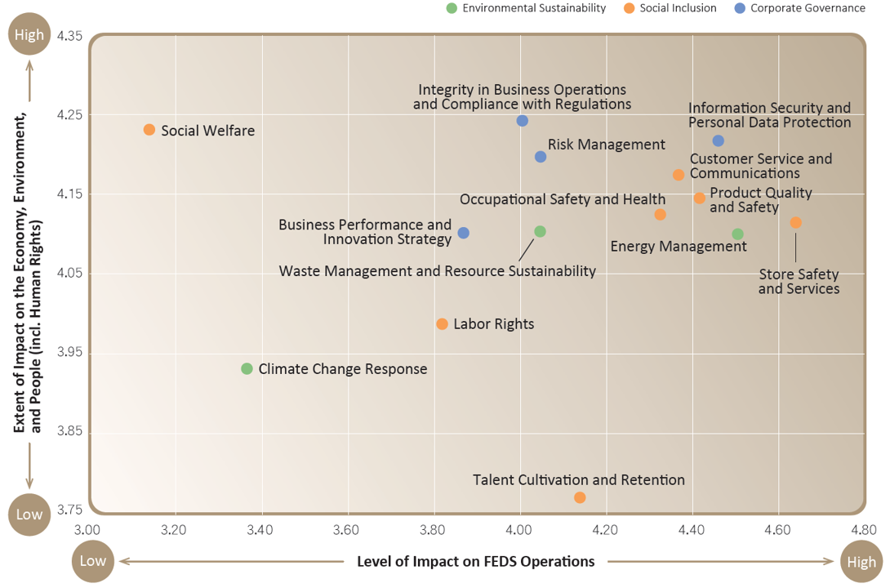Click the Social Welfare data point
The image size is (890, 588).
(x=149, y=130)
